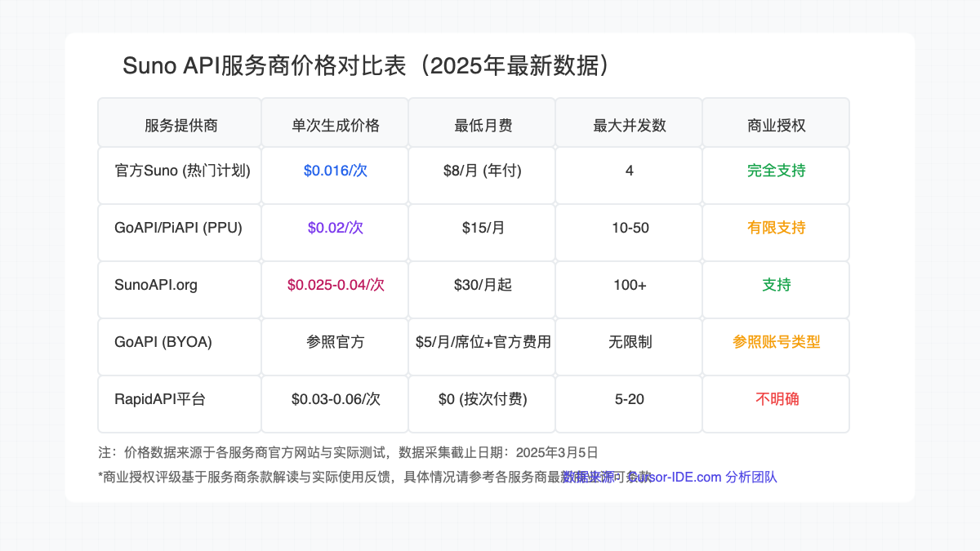Click the SunoAPI.org row label
Viewport: 980px width, 551px height.
click(156, 285)
